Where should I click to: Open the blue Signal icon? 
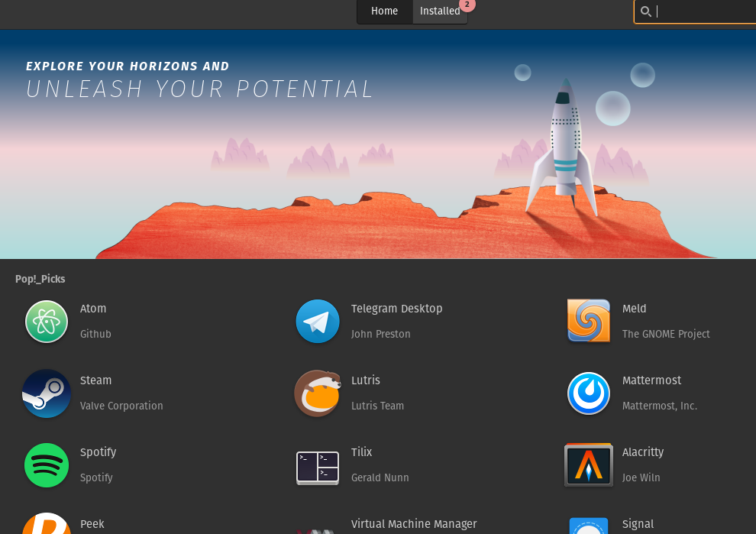tap(588, 526)
